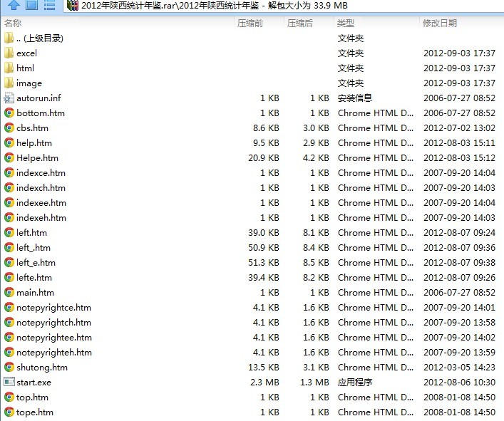Select the file name notepyrightce.htm

pos(53,308)
